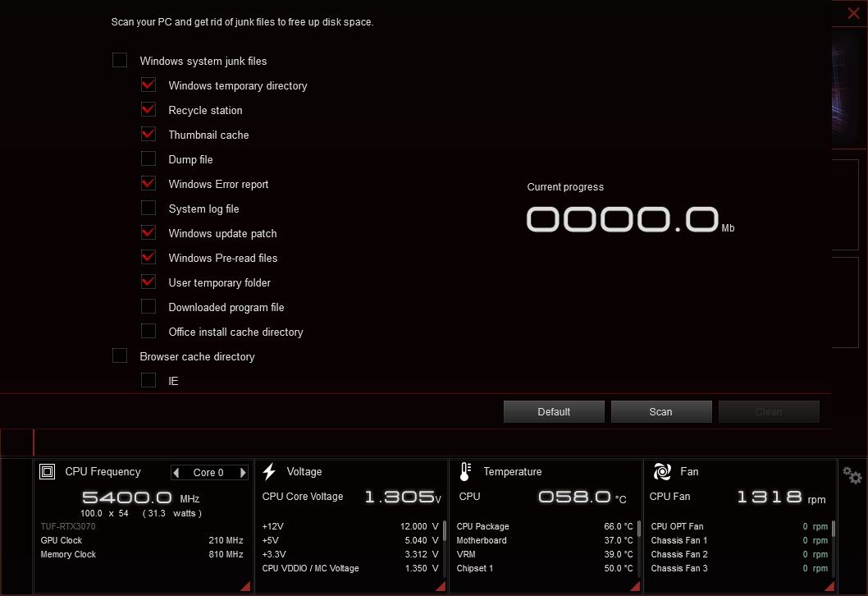Open monitor settings gear icon
The height and width of the screenshot is (596, 868).
pyautogui.click(x=852, y=475)
